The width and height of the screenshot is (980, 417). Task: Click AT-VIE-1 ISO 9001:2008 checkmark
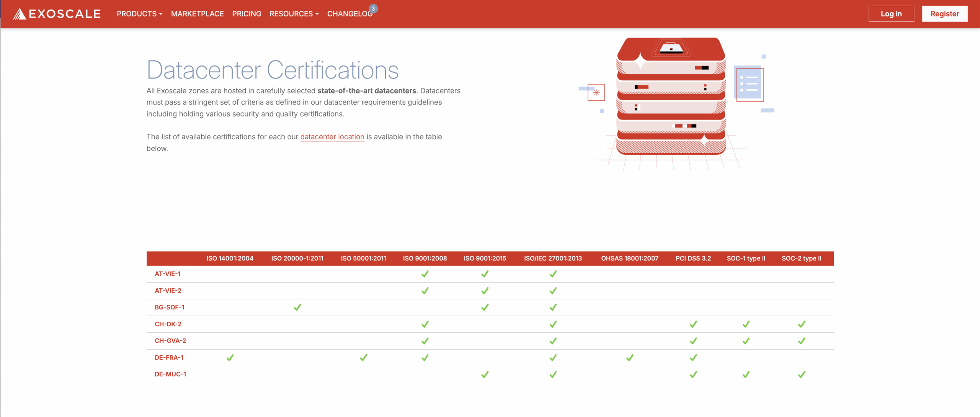[425, 274]
